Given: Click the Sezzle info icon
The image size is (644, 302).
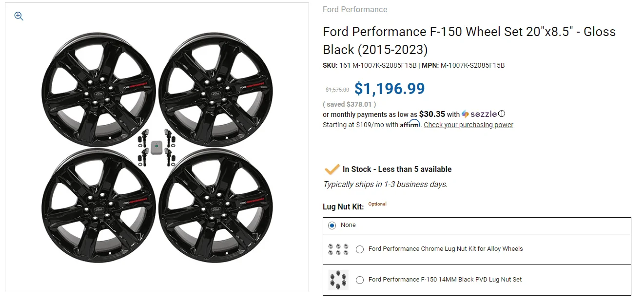Looking at the screenshot, I should click(x=502, y=113).
